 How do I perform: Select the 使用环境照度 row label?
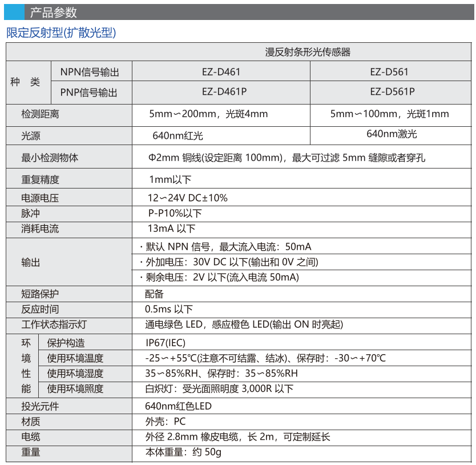pos(75,389)
